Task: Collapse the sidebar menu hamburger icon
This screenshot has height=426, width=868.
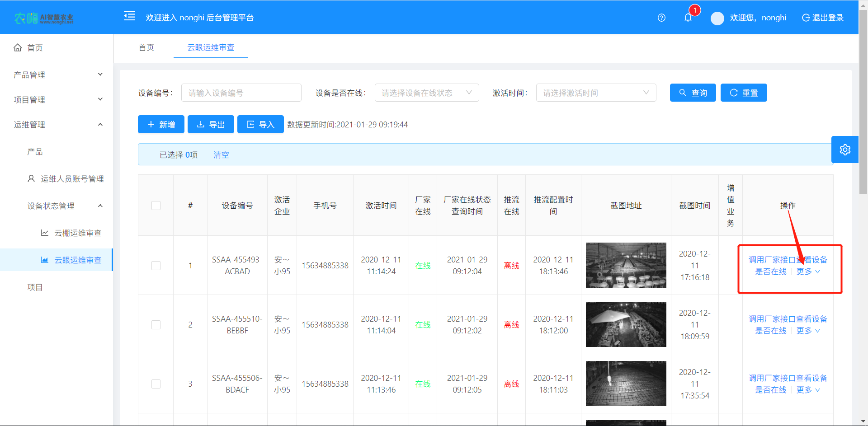Action: pyautogui.click(x=129, y=16)
